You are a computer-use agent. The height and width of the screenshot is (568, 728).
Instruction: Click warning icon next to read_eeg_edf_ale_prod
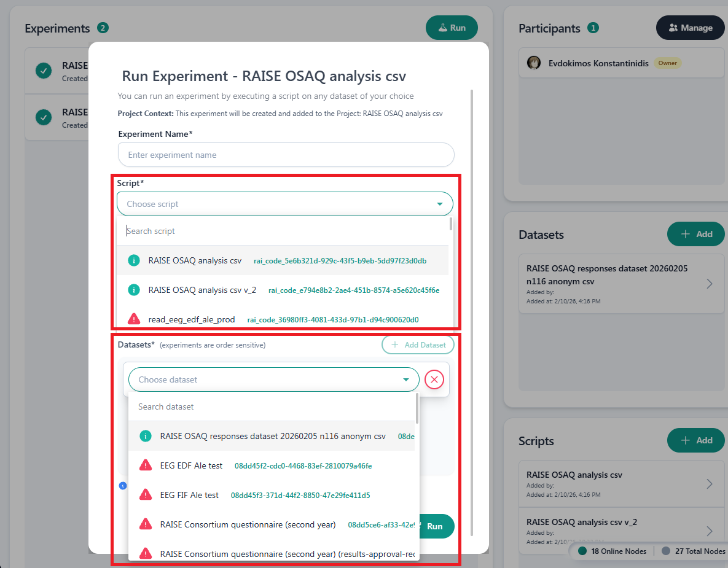coord(133,319)
